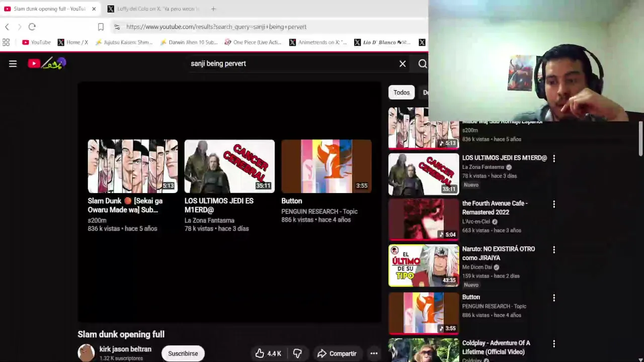Click the magnifier search button
This screenshot has width=644, height=362.
pos(423,64)
